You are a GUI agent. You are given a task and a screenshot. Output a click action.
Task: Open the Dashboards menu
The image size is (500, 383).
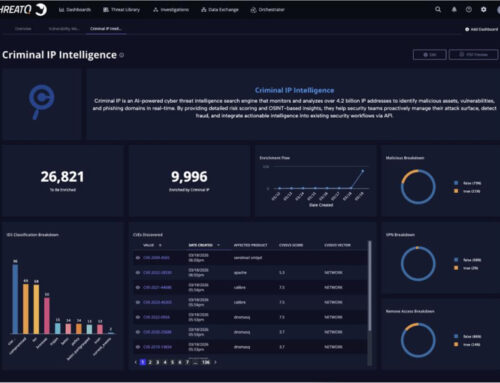pyautogui.click(x=75, y=10)
